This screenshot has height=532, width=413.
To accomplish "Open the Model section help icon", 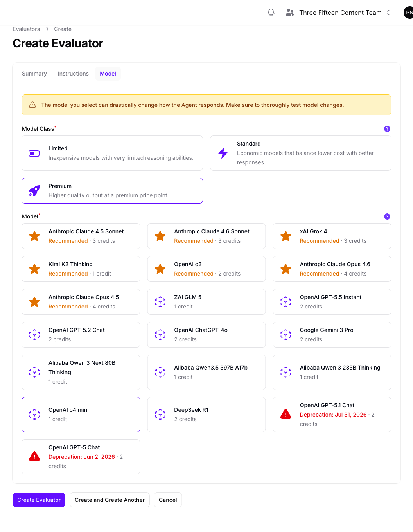I will pyautogui.click(x=387, y=216).
